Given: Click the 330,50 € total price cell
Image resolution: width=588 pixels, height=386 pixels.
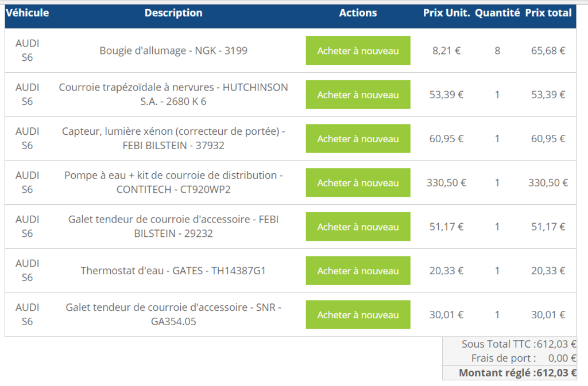Looking at the screenshot, I should click(548, 183).
